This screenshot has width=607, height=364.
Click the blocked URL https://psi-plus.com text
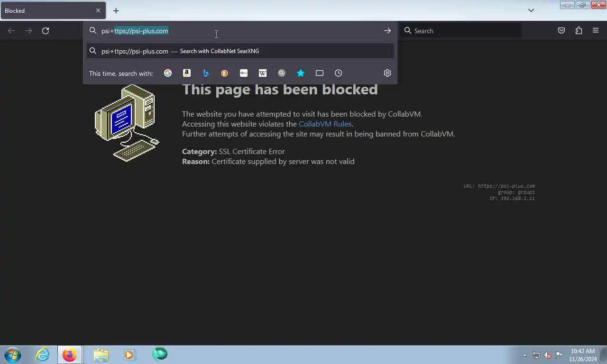(x=506, y=186)
